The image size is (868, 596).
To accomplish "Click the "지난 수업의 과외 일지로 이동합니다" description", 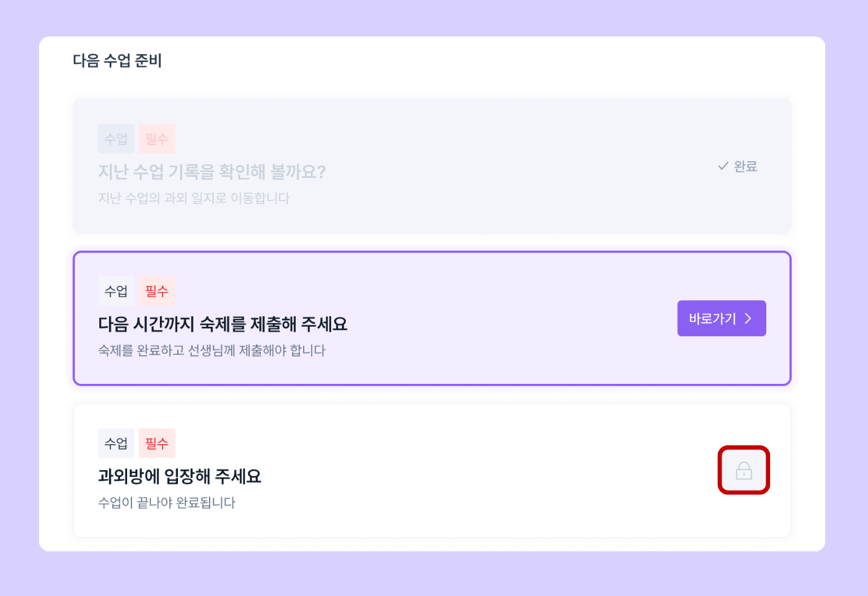I will coord(194,198).
